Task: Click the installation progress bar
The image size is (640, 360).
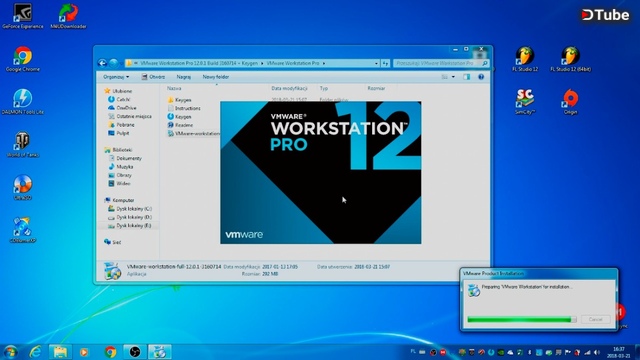Action: tap(522, 319)
